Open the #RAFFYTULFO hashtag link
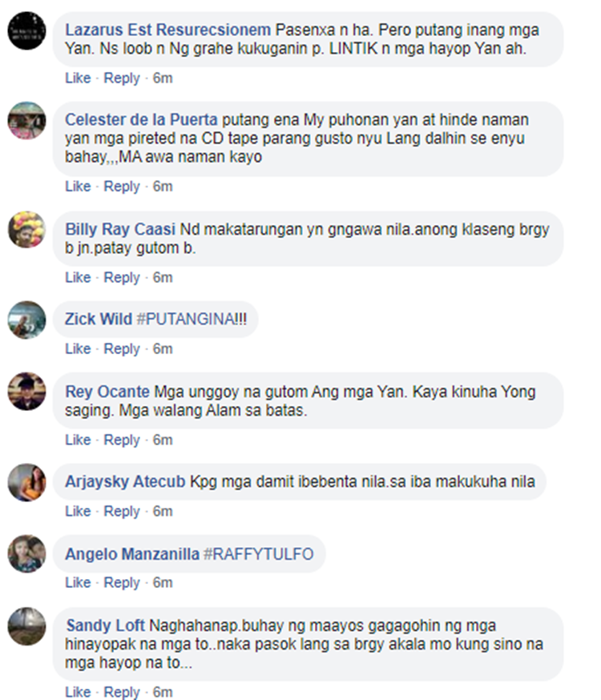The height and width of the screenshot is (700, 601). pos(259,554)
